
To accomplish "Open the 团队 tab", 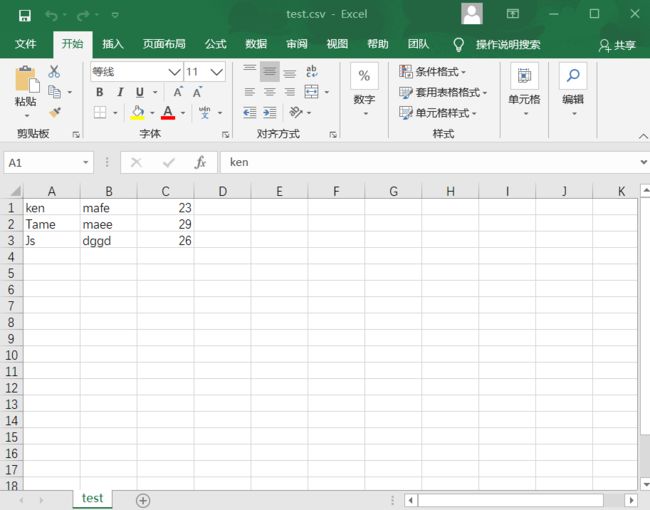I will 418,44.
